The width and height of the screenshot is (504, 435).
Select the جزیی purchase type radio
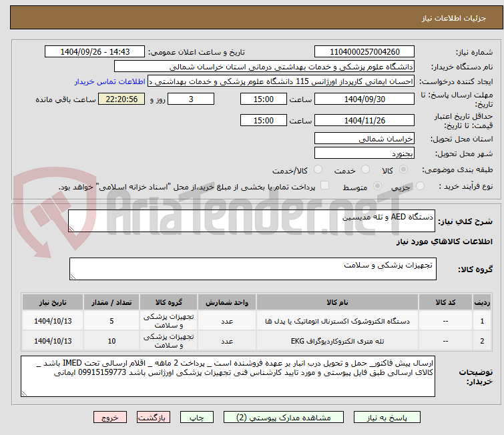(420, 186)
